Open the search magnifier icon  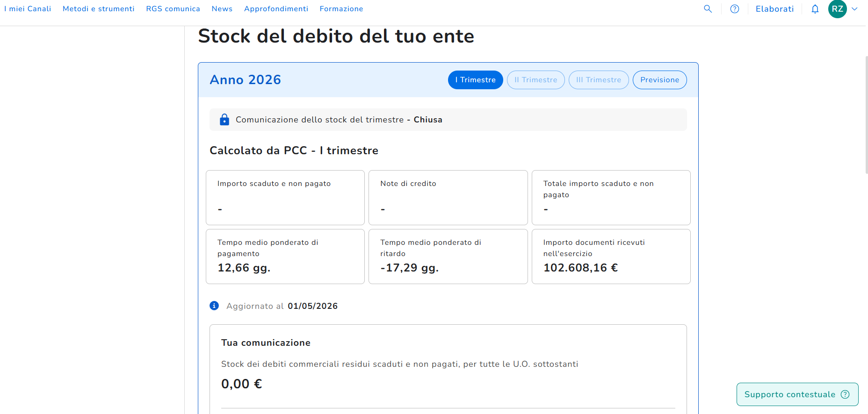coord(708,9)
